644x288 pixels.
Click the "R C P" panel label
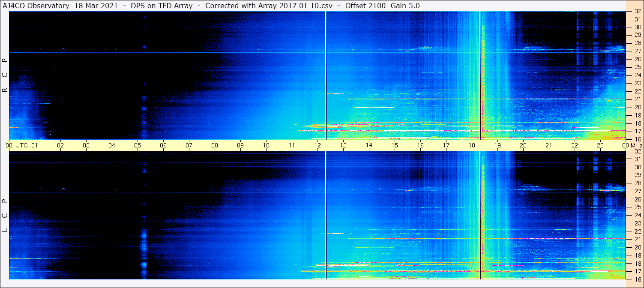coord(5,75)
